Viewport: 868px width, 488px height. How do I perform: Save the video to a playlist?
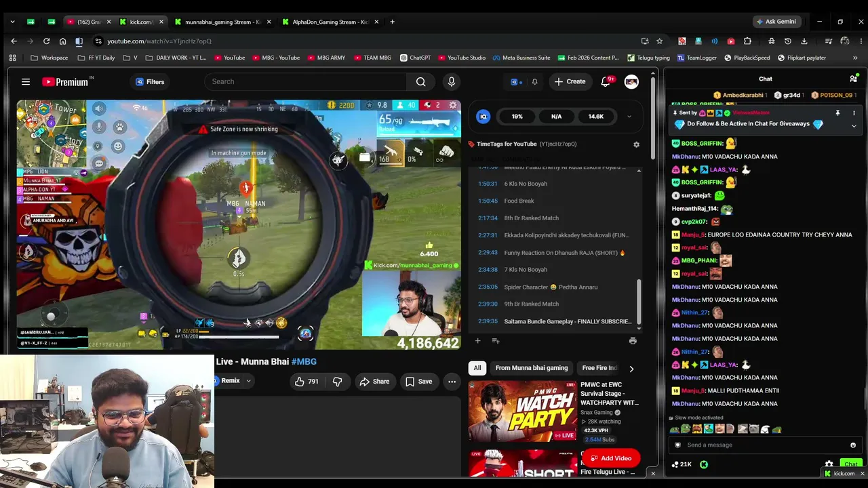[418, 382]
